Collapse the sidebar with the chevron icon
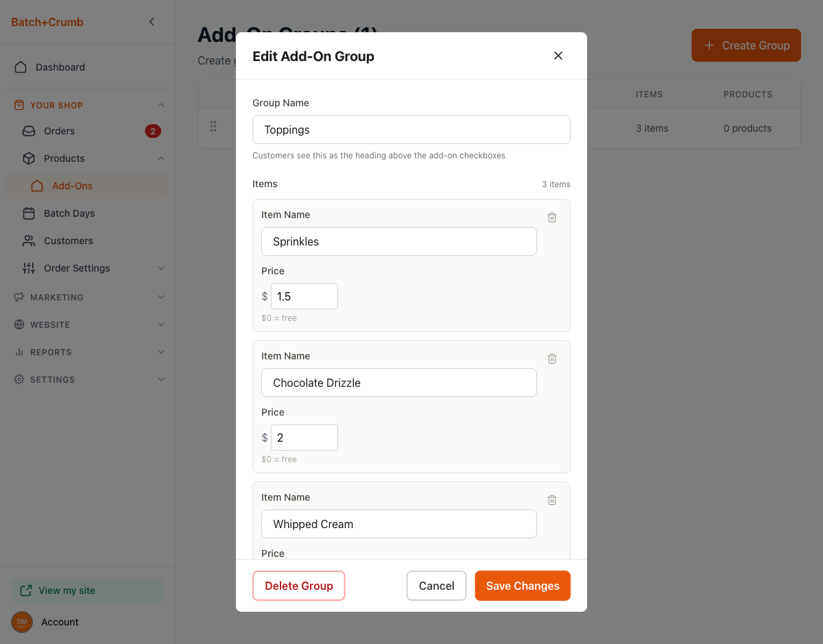 152,22
